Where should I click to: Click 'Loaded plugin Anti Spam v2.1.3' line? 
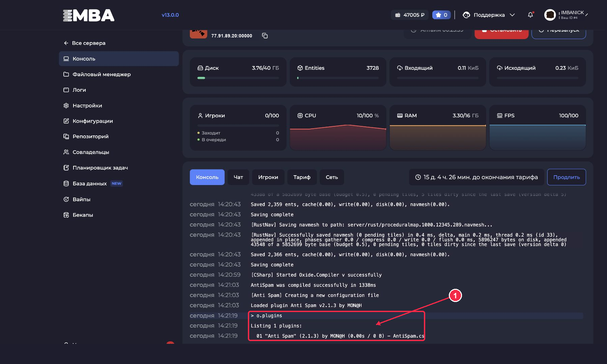pos(306,305)
